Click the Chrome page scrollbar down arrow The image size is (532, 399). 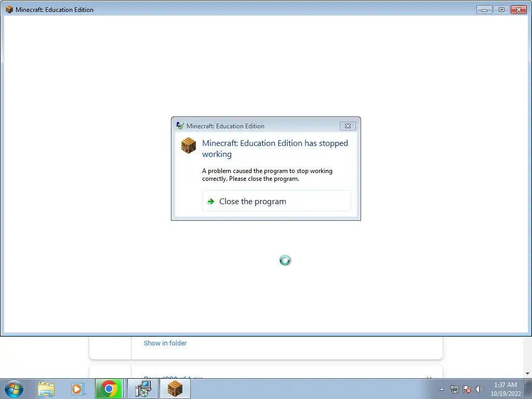point(528,374)
